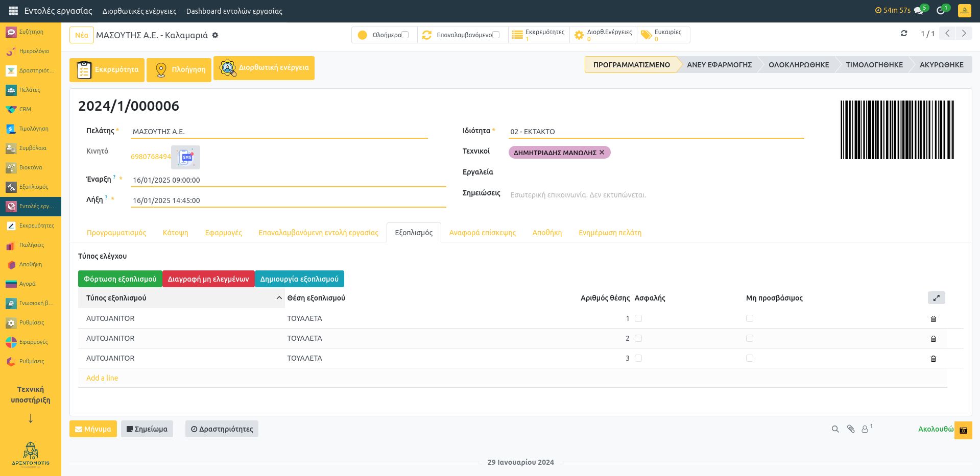Viewport: 980px width, 476px height.
Task: Open Εφαρμογές in sidebar
Action: pyautogui.click(x=31, y=342)
